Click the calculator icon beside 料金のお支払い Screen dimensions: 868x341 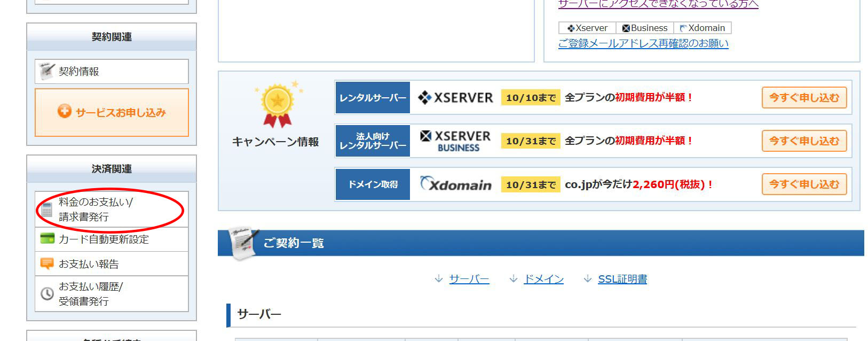(x=47, y=209)
